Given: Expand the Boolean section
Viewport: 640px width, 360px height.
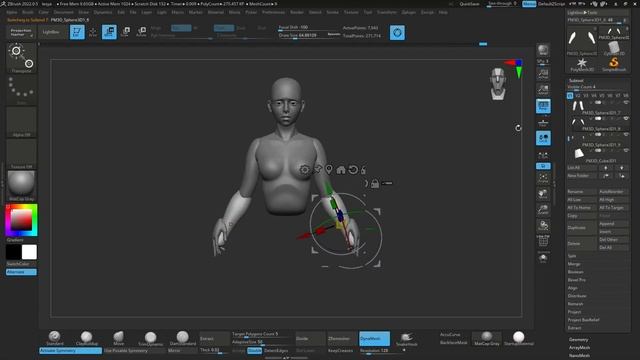Looking at the screenshot, I should 576,272.
